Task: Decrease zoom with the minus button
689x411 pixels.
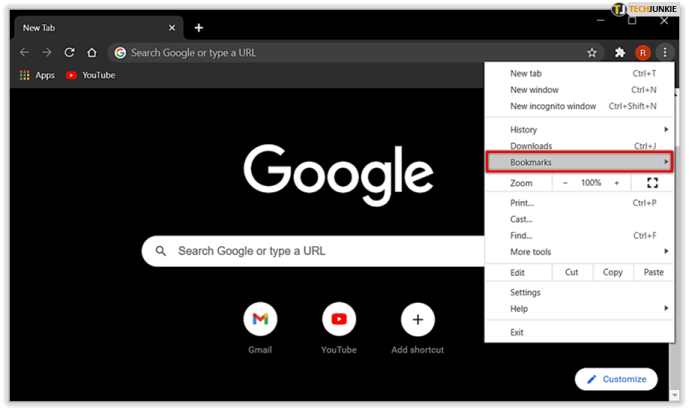Action: 566,183
